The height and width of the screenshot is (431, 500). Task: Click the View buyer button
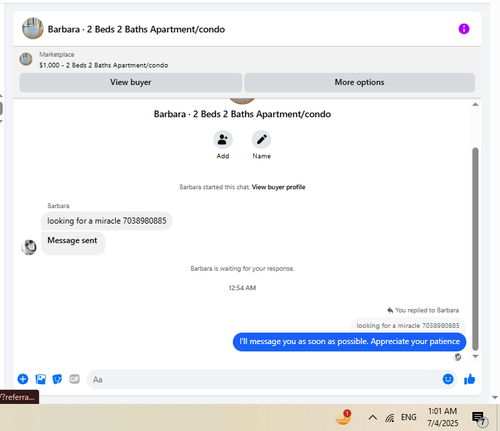click(131, 82)
